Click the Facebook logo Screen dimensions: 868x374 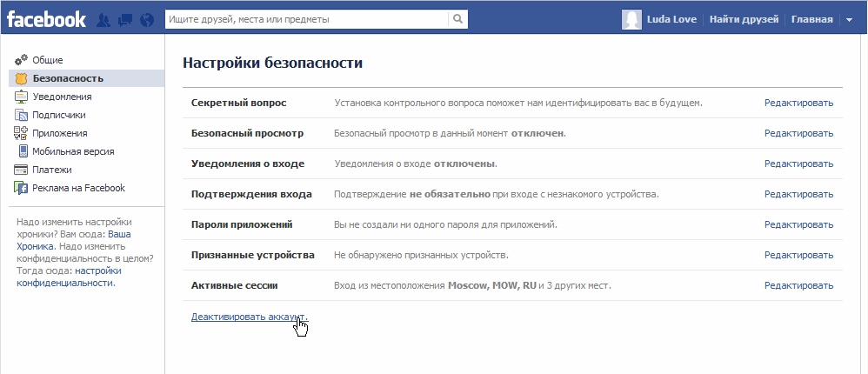coord(46,19)
